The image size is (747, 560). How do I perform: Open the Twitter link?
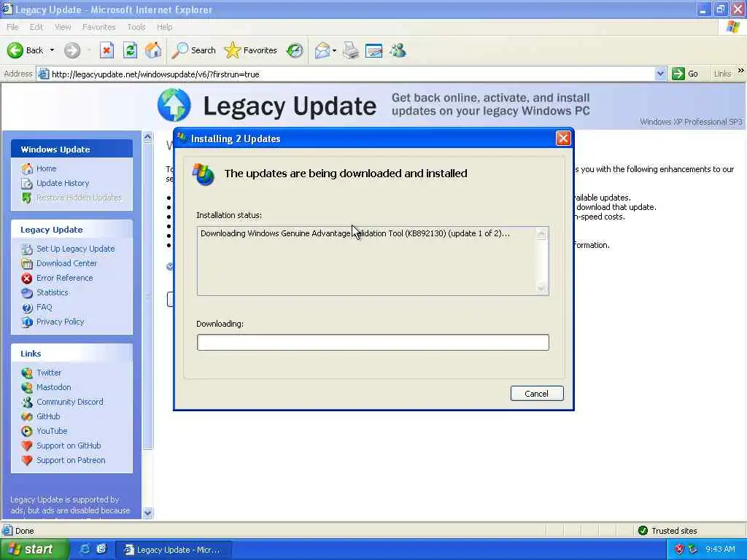tap(49, 373)
